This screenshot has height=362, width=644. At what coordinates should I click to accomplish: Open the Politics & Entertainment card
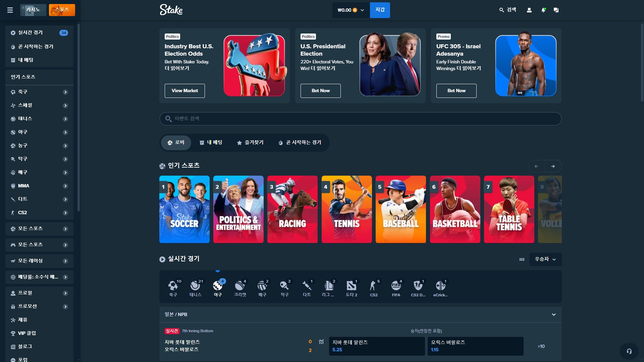(238, 209)
